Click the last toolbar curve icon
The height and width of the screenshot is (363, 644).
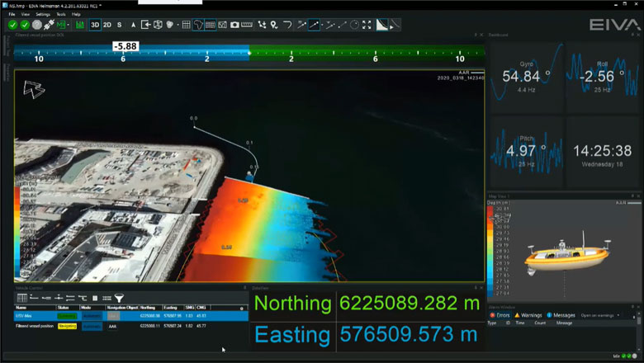[x=395, y=25]
